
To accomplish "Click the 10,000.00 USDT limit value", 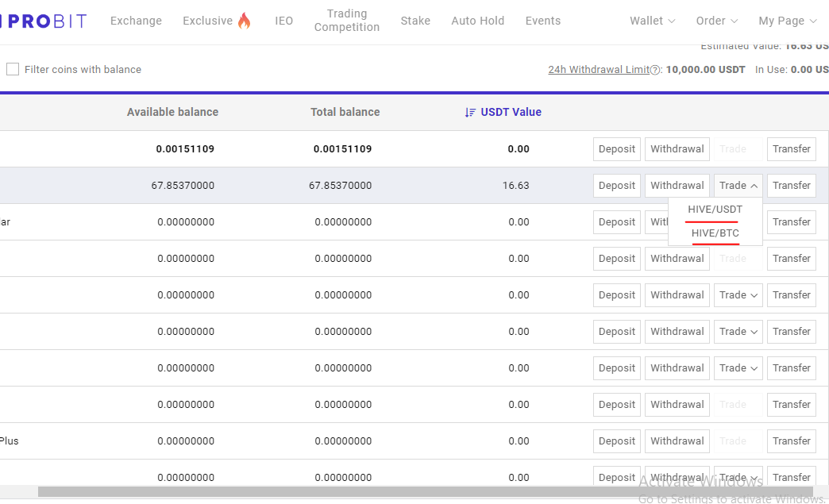I will [705, 70].
